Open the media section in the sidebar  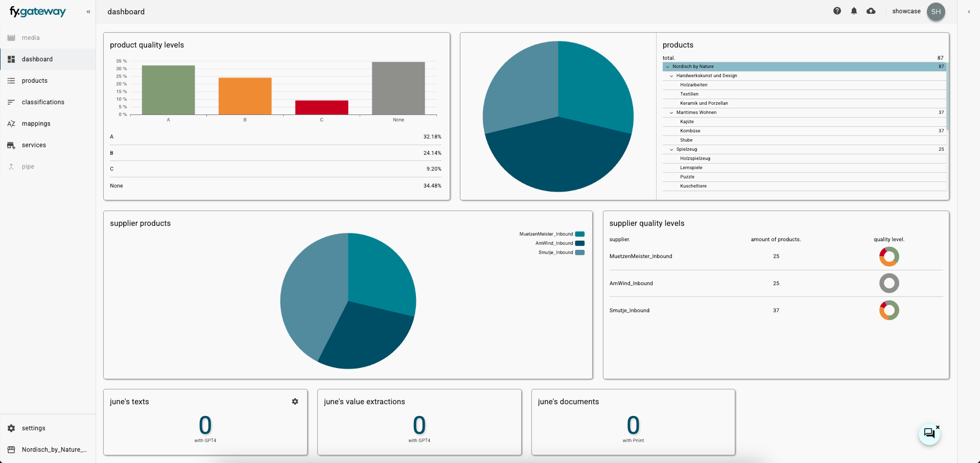click(31, 37)
